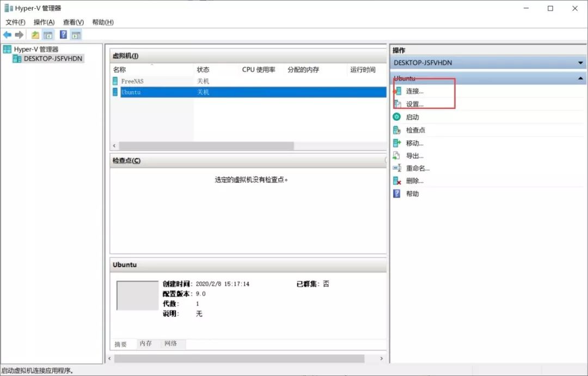
Task: Click 删除... action link
Action: (415, 181)
